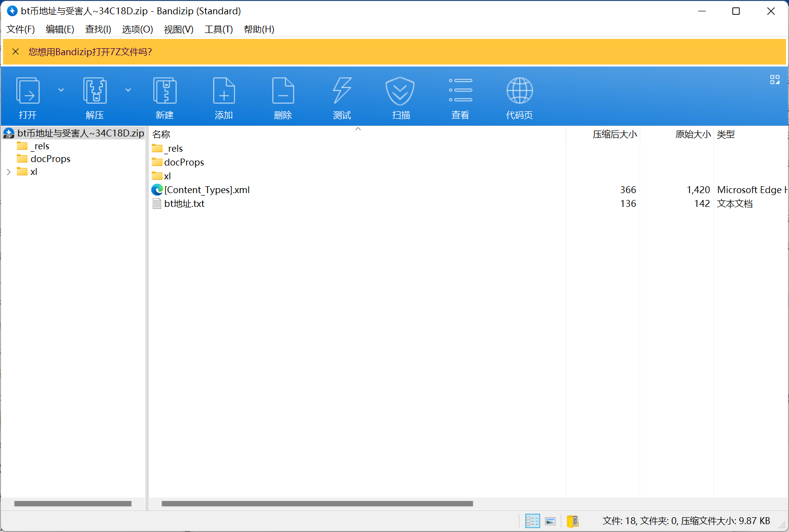The height and width of the screenshot is (532, 789).
Task: Open the 编辑(E) menu
Action: [x=60, y=29]
